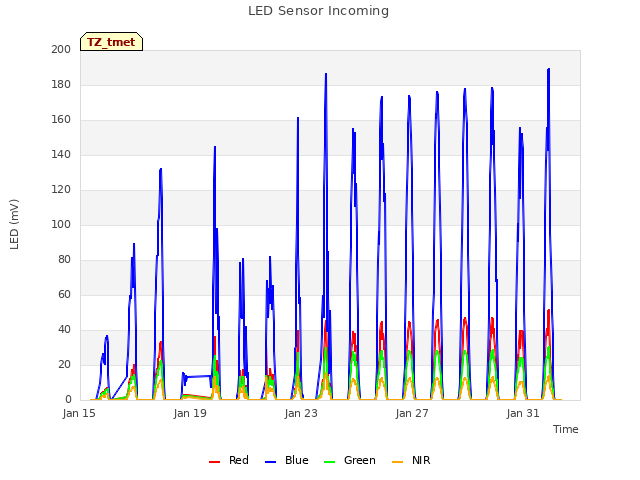Click the highest blue peak near 190 mV

pos(549,69)
